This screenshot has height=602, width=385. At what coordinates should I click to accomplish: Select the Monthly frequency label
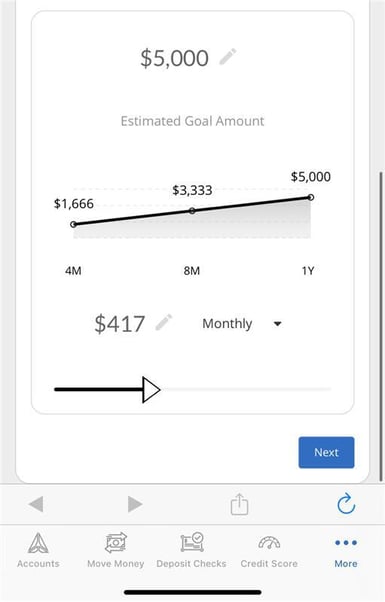pyautogui.click(x=227, y=324)
